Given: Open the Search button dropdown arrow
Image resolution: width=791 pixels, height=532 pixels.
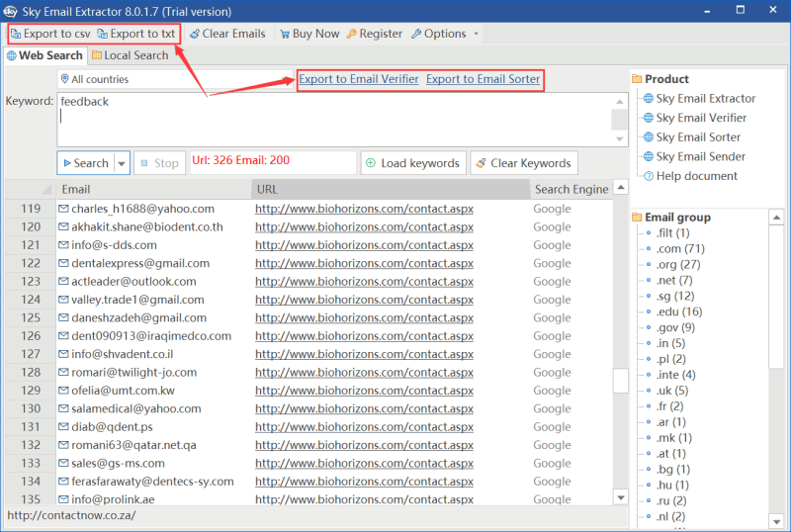Looking at the screenshot, I should 123,163.
